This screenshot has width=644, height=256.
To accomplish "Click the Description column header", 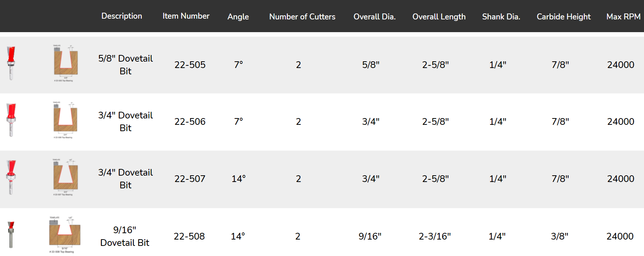I will [122, 16].
